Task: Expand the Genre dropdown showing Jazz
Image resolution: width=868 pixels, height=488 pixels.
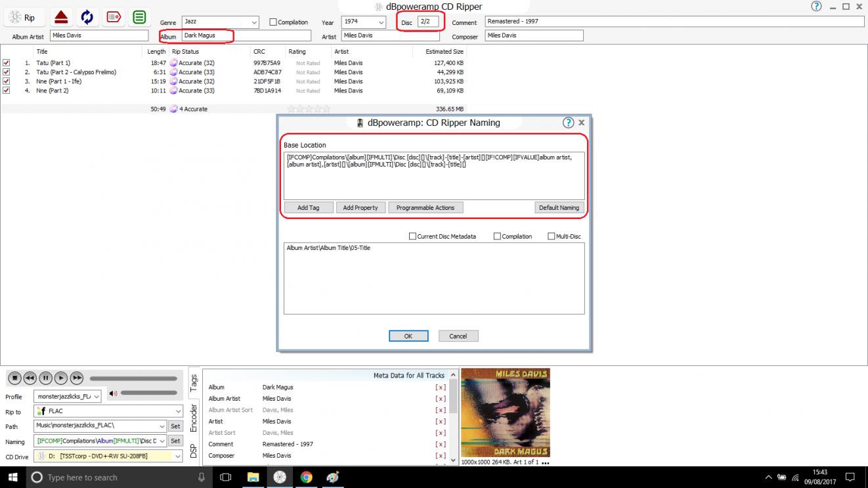Action: tap(254, 22)
